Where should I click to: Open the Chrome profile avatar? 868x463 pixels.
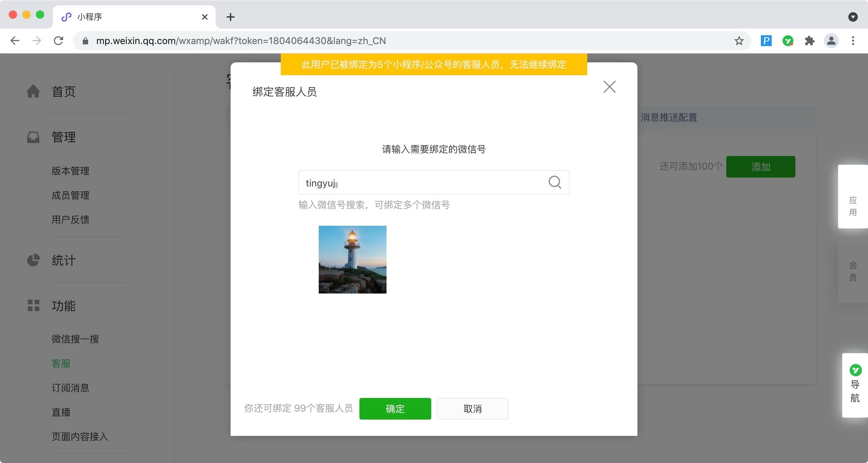pos(831,41)
